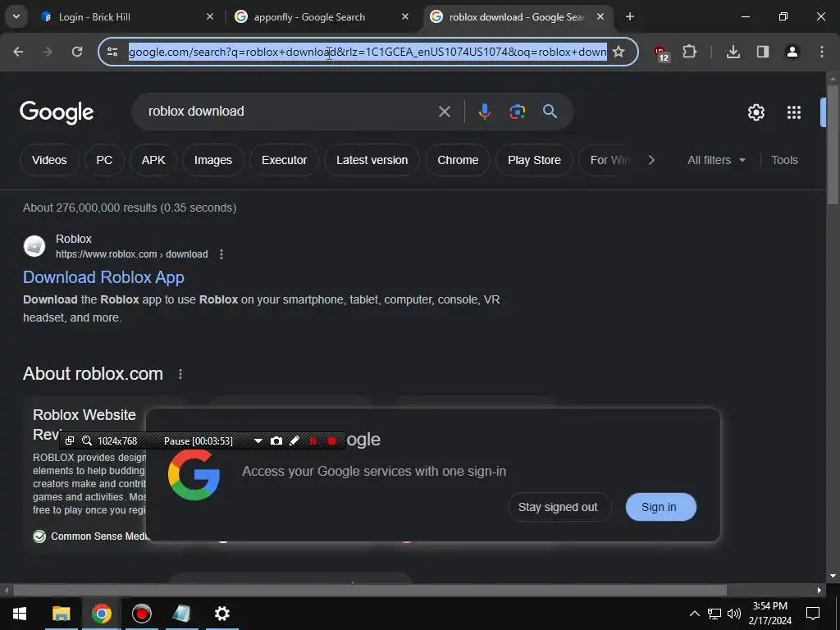
Task: Close the apponfly tab
Action: (x=405, y=17)
